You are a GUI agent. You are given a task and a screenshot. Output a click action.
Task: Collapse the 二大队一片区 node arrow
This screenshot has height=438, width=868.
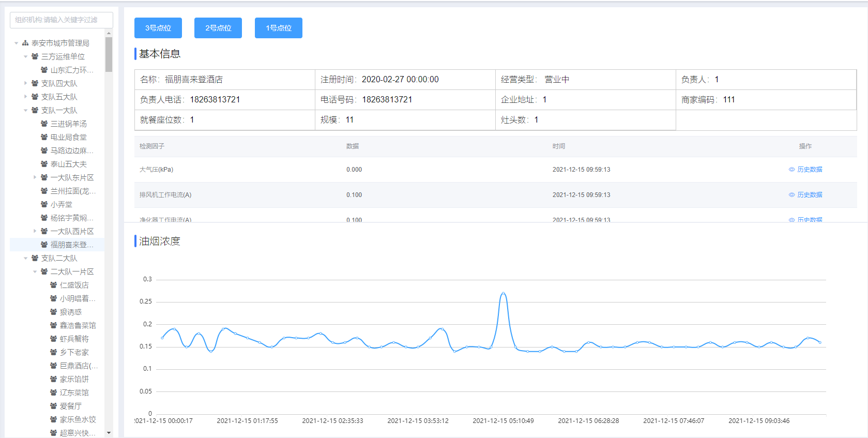click(35, 271)
